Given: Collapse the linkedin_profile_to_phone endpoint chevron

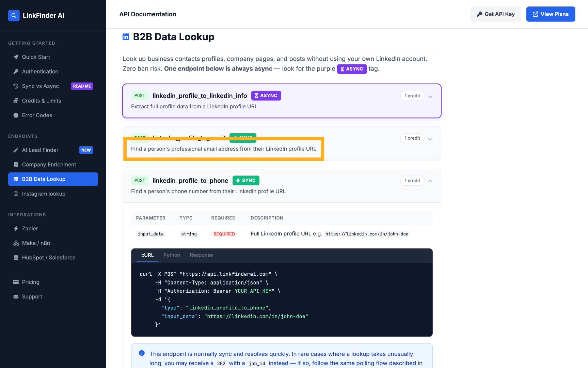Looking at the screenshot, I should (430, 181).
